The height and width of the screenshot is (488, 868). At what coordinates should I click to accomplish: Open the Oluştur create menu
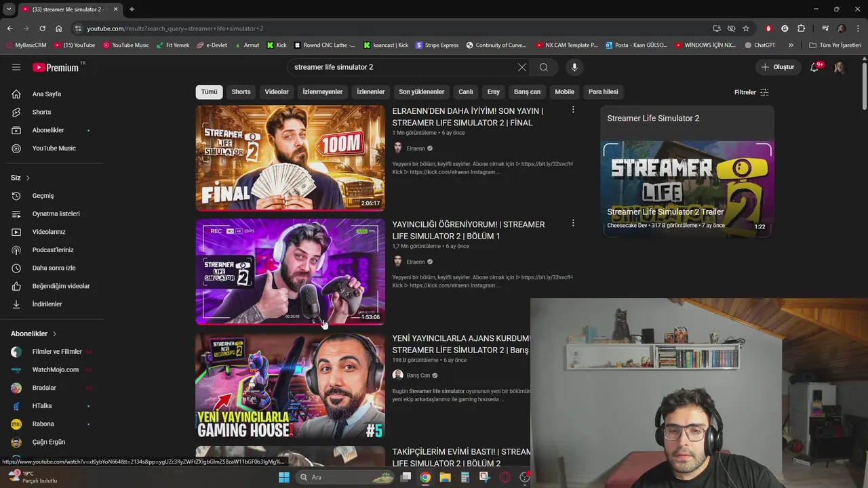pyautogui.click(x=777, y=67)
